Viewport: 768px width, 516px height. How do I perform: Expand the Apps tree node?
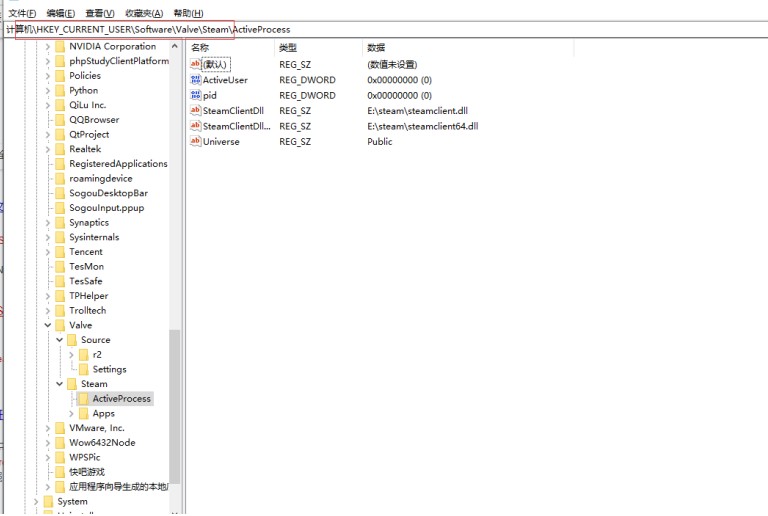tap(72, 414)
